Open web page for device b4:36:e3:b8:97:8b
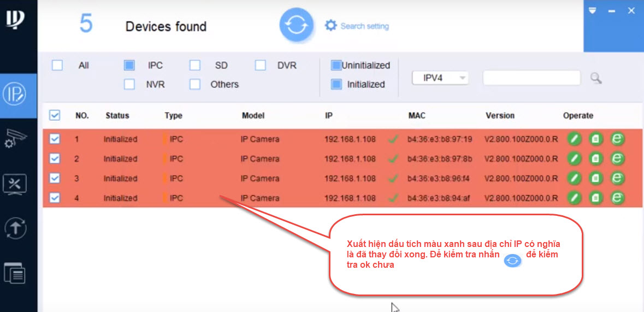644x312 pixels. coord(617,158)
